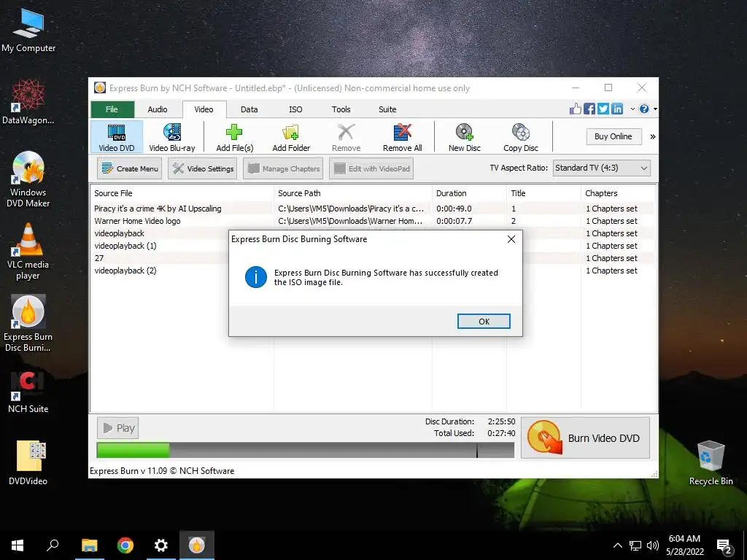
Task: Open the Facebook share icon
Action: point(589,109)
